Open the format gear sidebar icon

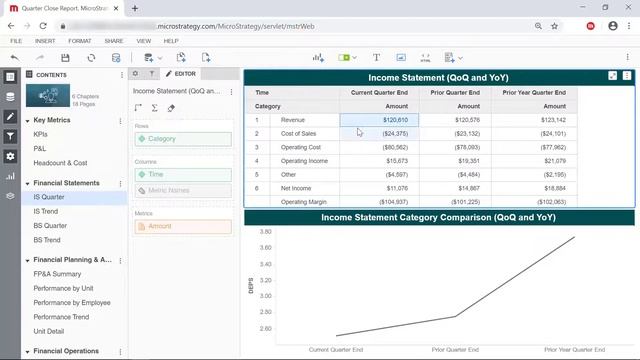point(10,156)
